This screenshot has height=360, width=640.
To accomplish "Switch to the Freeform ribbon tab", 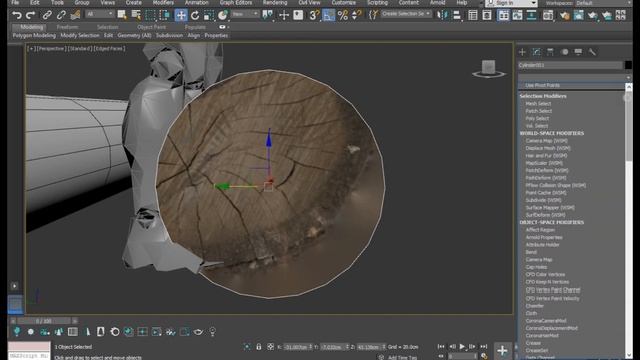I will click(x=67, y=27).
